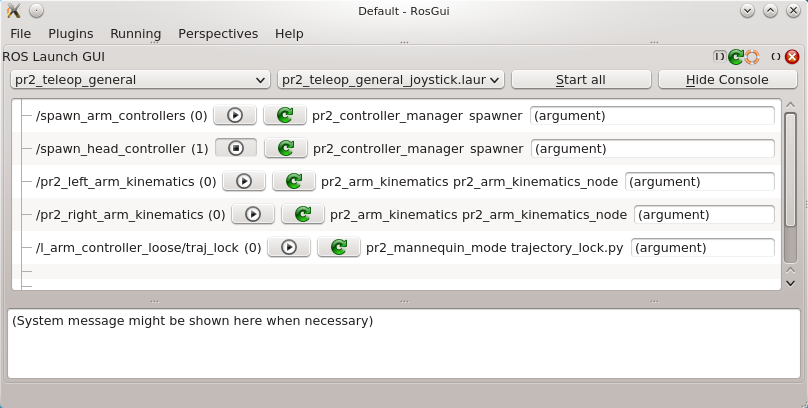This screenshot has width=808, height=408.
Task: Start the /spawn_arm_controllers node
Action: pyautogui.click(x=235, y=116)
